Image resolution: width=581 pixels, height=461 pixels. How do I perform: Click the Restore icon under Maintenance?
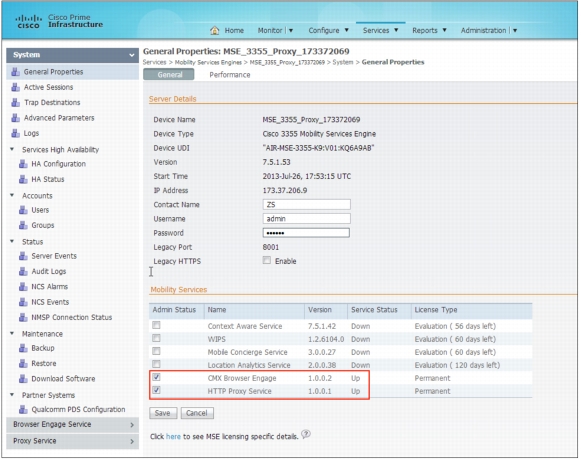pyautogui.click(x=23, y=364)
